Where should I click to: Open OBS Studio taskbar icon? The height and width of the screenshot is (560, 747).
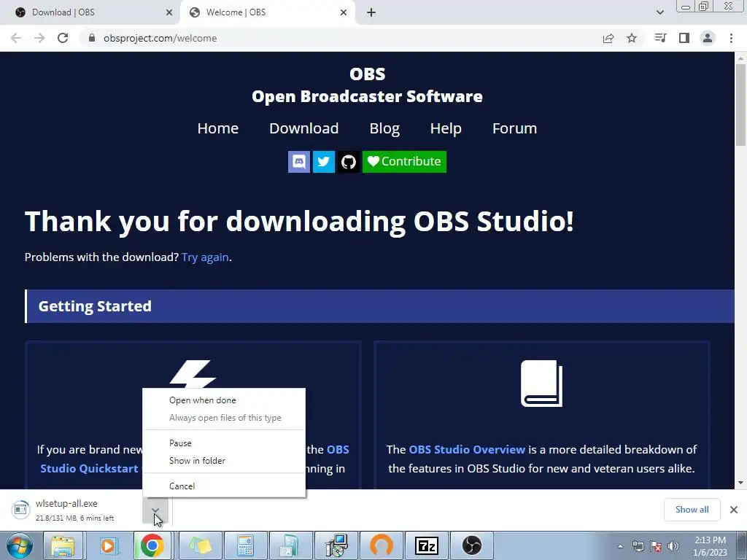pyautogui.click(x=472, y=545)
